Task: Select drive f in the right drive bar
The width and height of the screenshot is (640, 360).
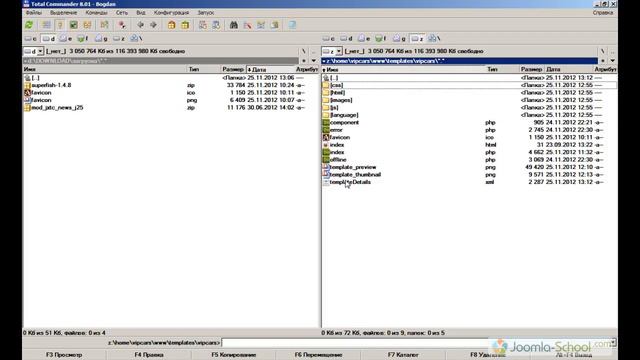Action: tap(381, 38)
